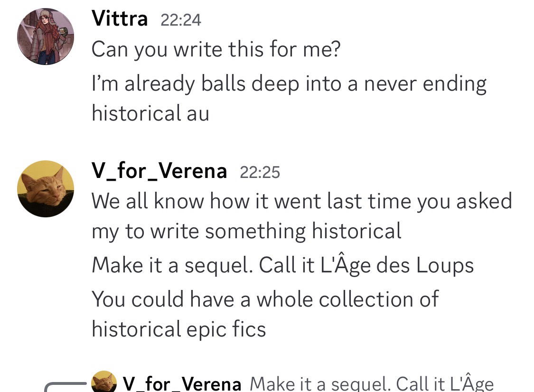Screen dimensions: 534x392
Task: Click the 22:25 message timestamp
Action: 260,172
